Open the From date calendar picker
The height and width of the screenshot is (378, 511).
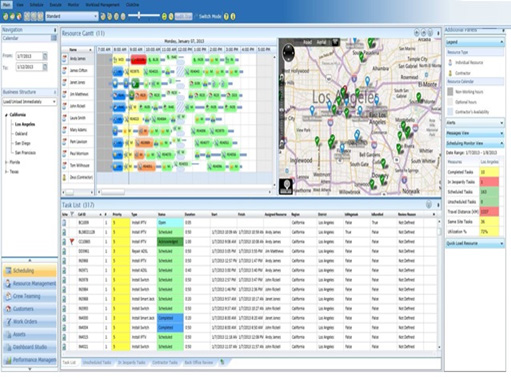[x=45, y=56]
